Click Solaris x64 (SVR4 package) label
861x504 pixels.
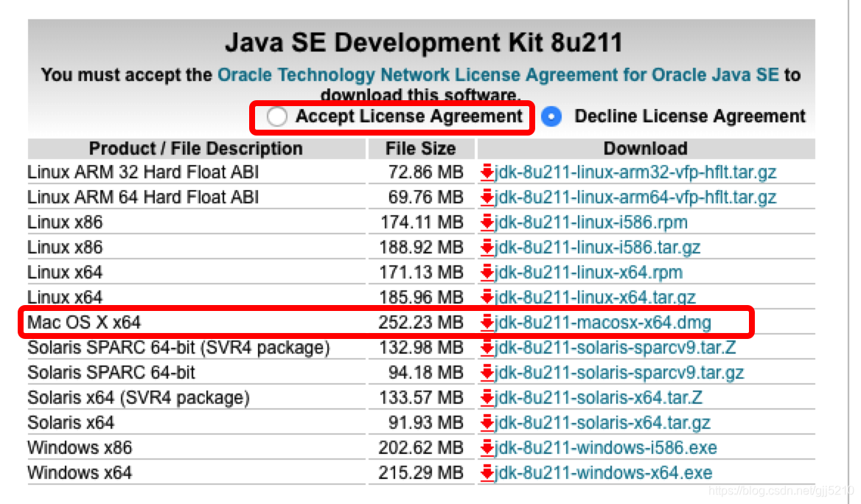click(139, 397)
